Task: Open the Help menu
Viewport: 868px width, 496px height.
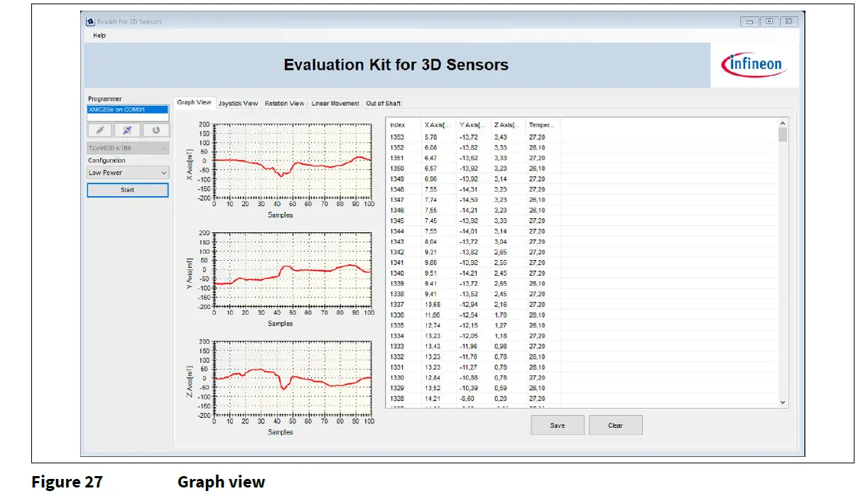Action: 99,35
